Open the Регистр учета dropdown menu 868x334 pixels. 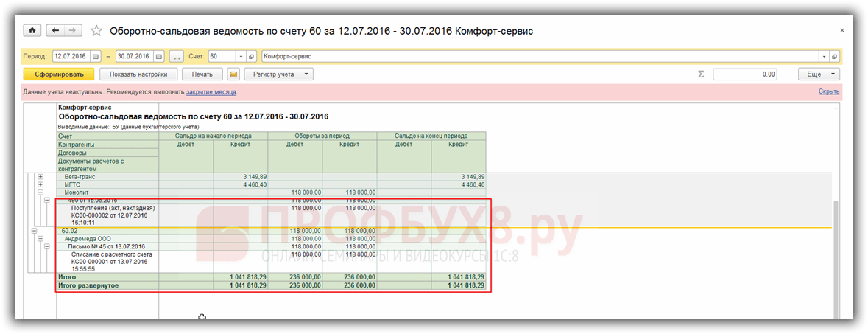click(279, 74)
